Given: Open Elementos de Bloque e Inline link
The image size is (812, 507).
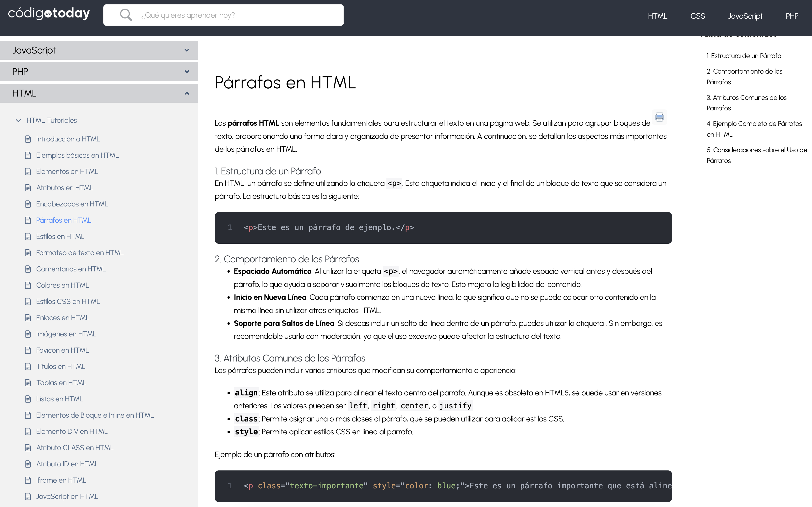Looking at the screenshot, I should [95, 415].
